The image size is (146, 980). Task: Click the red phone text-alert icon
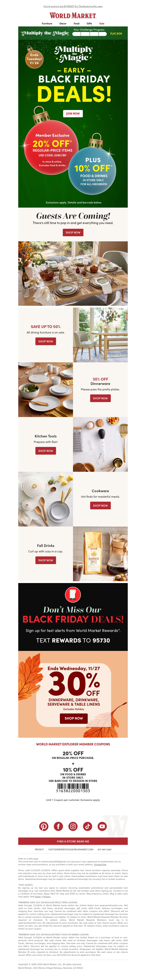click(73, 594)
